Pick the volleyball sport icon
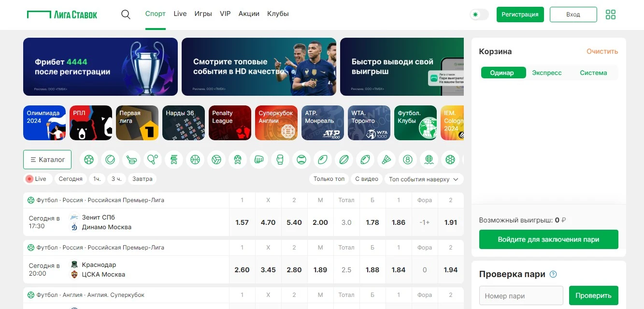Viewport: 644px width, 309px height. 216,159
